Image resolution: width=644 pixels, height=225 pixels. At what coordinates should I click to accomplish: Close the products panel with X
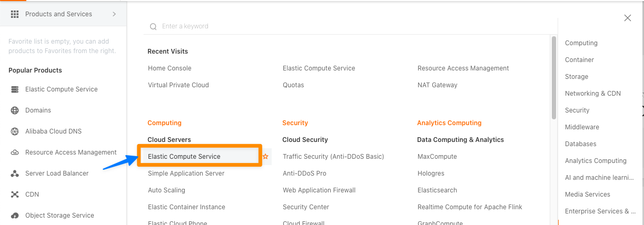tap(627, 18)
